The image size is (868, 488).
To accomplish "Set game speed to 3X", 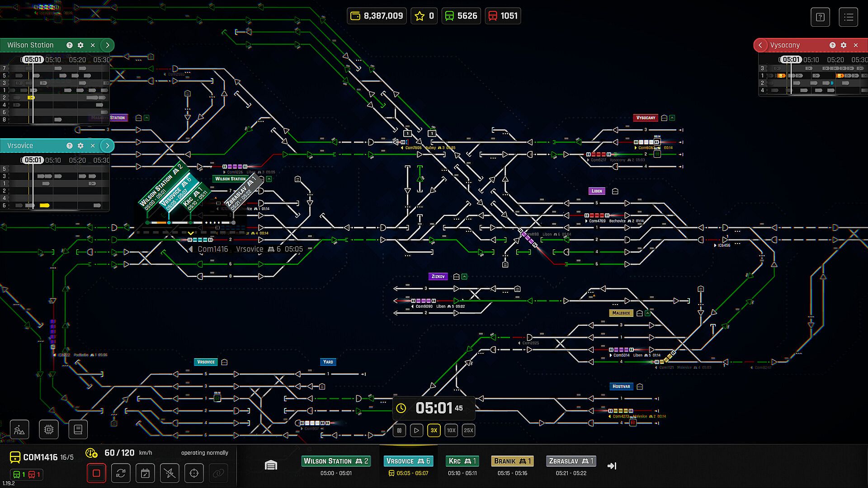I will click(434, 430).
